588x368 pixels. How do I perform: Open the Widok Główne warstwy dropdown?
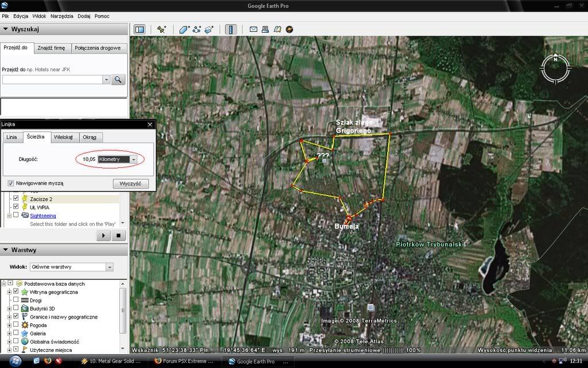pyautogui.click(x=109, y=267)
